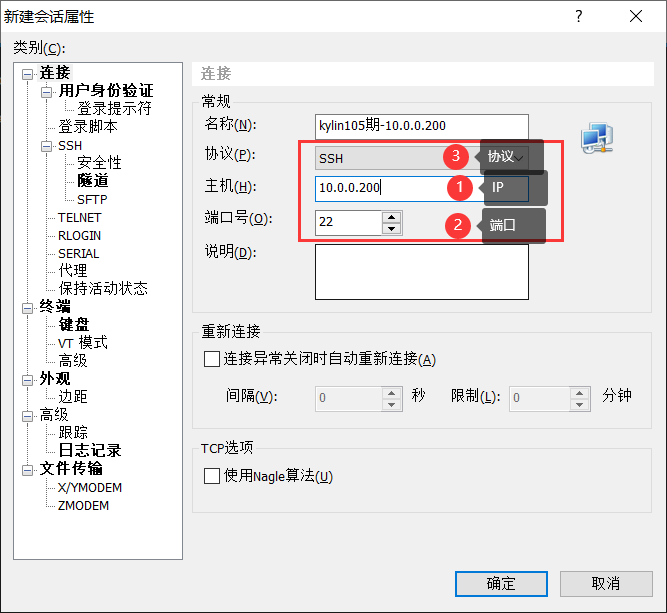Viewport: 667px width, 613px height.
Task: Select 高级 under 终端
Action: tap(73, 361)
